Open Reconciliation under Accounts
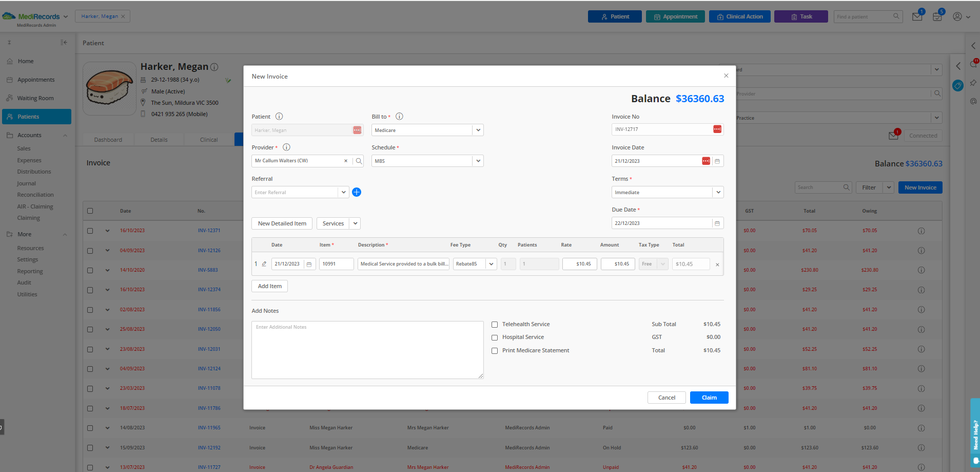 (x=35, y=195)
